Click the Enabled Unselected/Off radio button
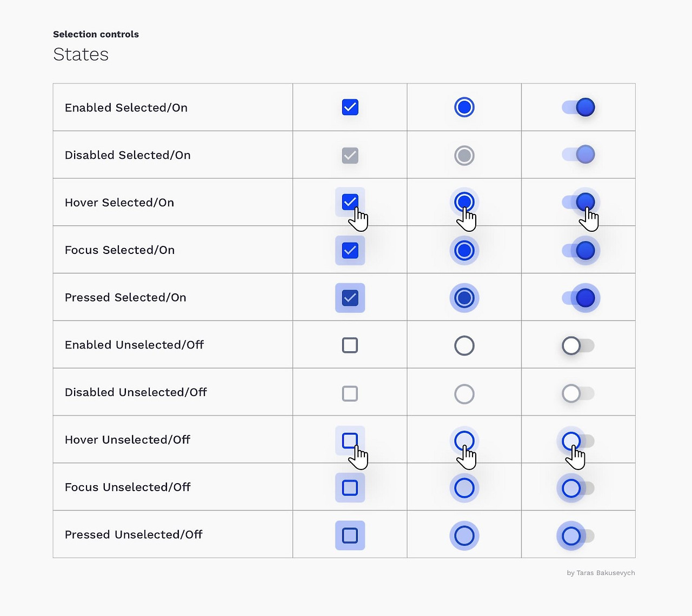The width and height of the screenshot is (692, 616). (x=464, y=345)
